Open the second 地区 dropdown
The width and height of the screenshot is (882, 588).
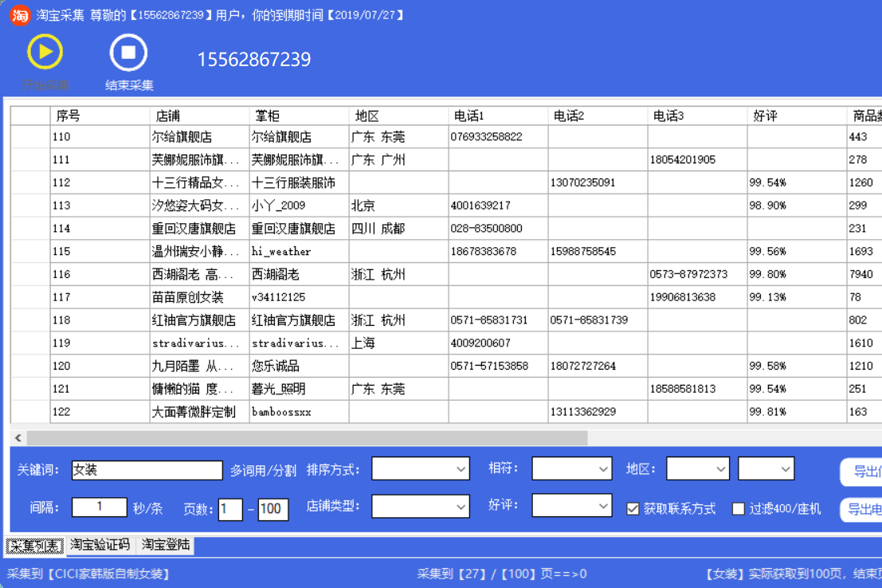[x=766, y=468]
